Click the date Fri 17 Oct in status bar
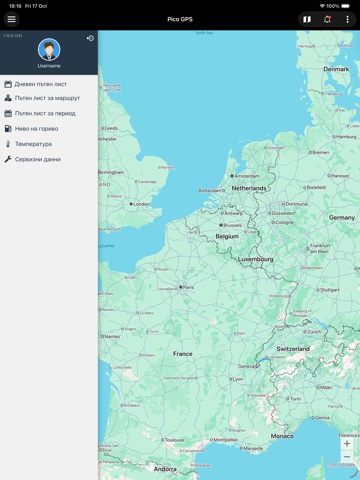The height and width of the screenshot is (480, 360). (x=36, y=6)
